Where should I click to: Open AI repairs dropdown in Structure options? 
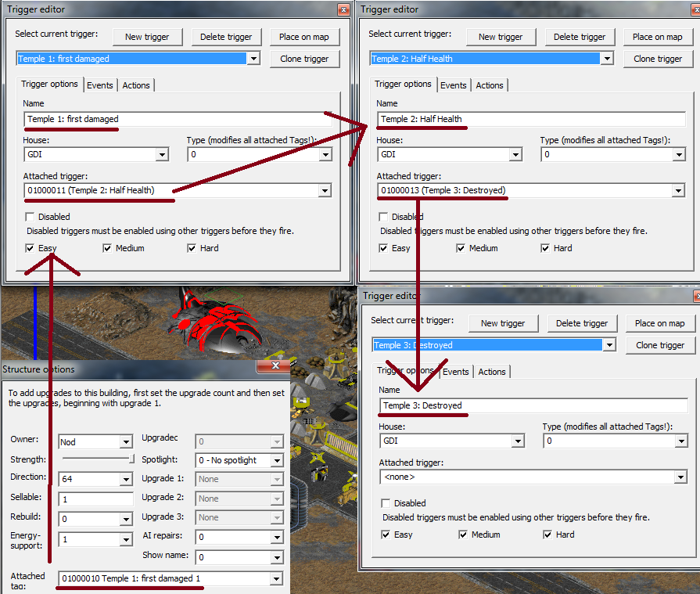pyautogui.click(x=277, y=538)
